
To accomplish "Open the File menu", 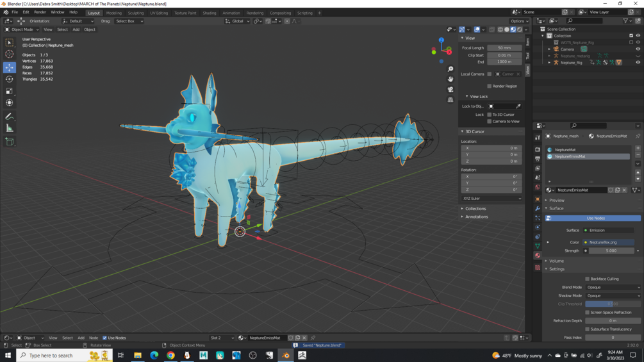I will coord(14,12).
